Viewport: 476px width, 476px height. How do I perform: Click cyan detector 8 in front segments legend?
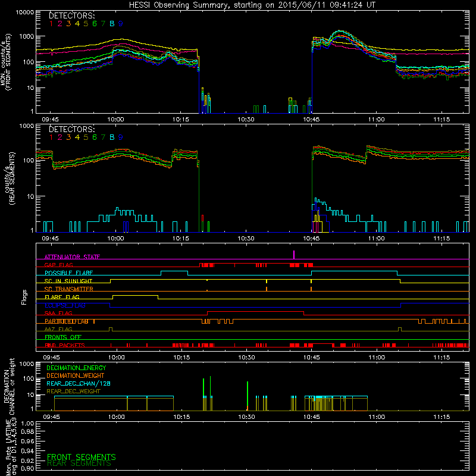tap(112, 24)
